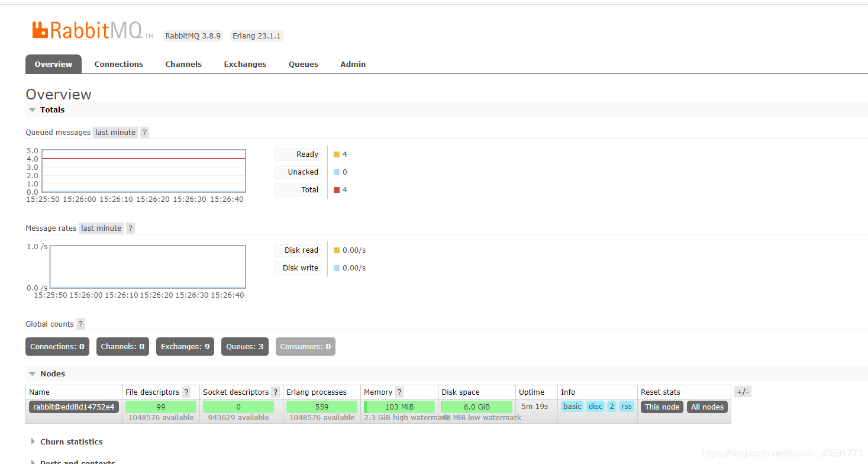Click the Overview page heading
Screen dimensions: 868x464
[59, 94]
